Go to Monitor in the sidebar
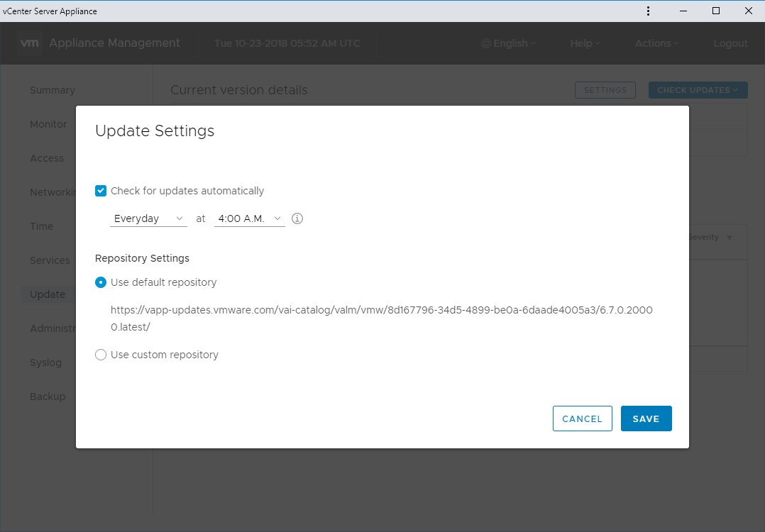This screenshot has height=532, width=765. (x=48, y=124)
